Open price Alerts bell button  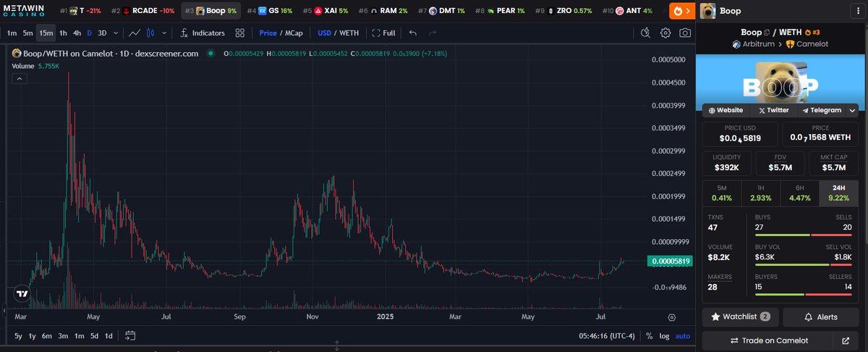[820, 317]
